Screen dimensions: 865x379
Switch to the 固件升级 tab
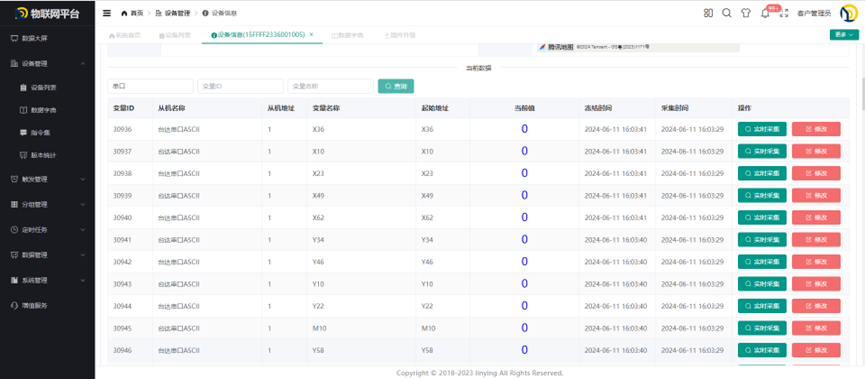(400, 35)
